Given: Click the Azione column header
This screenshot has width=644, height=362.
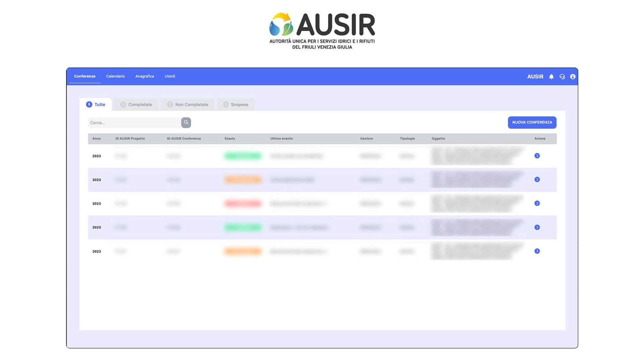Looking at the screenshot, I should 540,138.
